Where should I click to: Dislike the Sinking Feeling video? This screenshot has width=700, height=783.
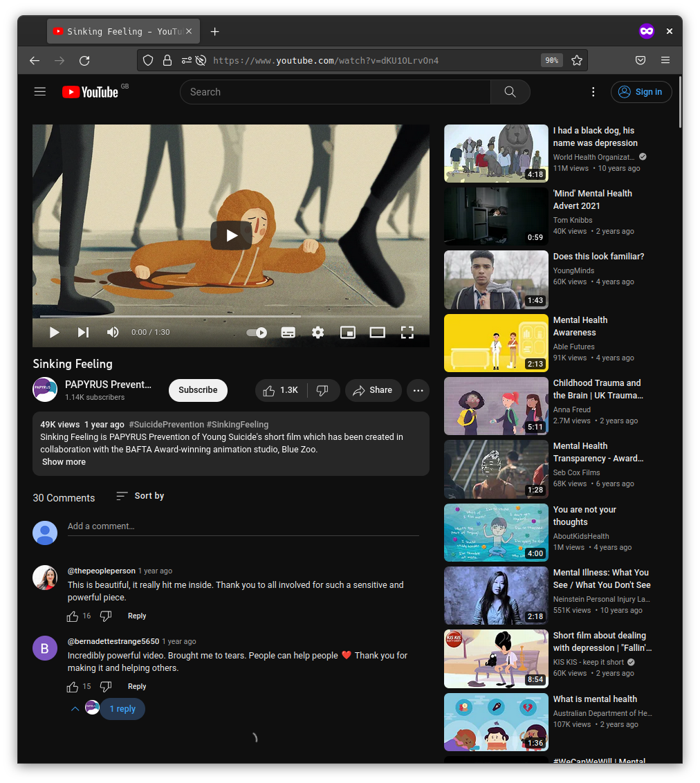click(x=323, y=391)
